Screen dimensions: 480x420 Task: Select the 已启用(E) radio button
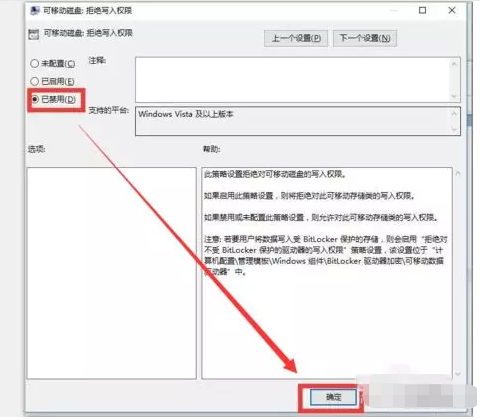34,81
